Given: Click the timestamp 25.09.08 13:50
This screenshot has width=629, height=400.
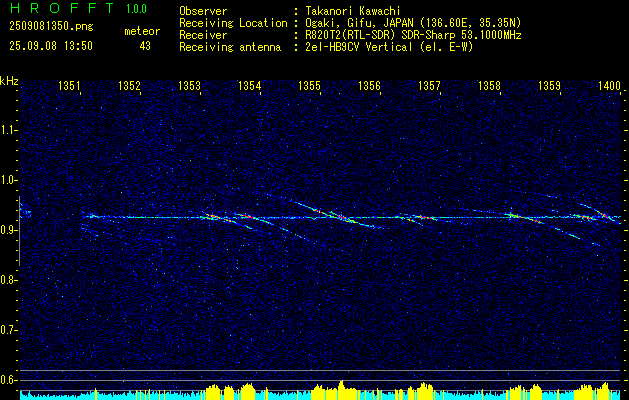Looking at the screenshot, I should tap(51, 46).
